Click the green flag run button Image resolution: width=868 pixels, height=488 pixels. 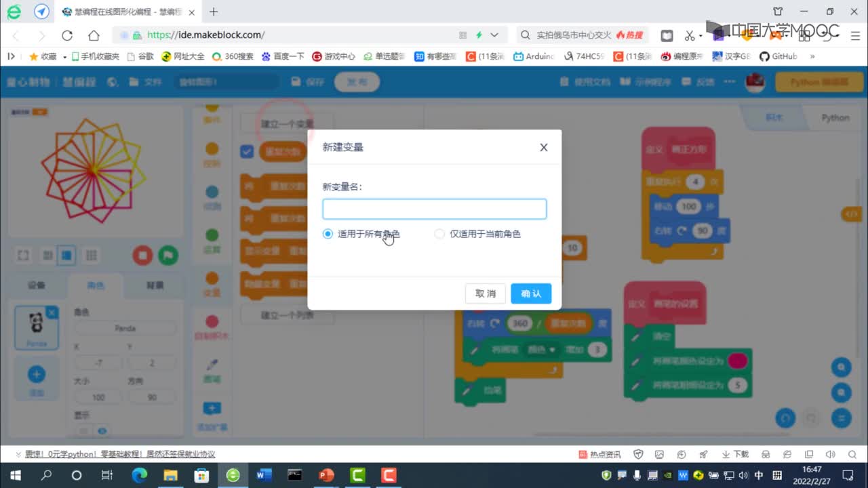point(168,256)
